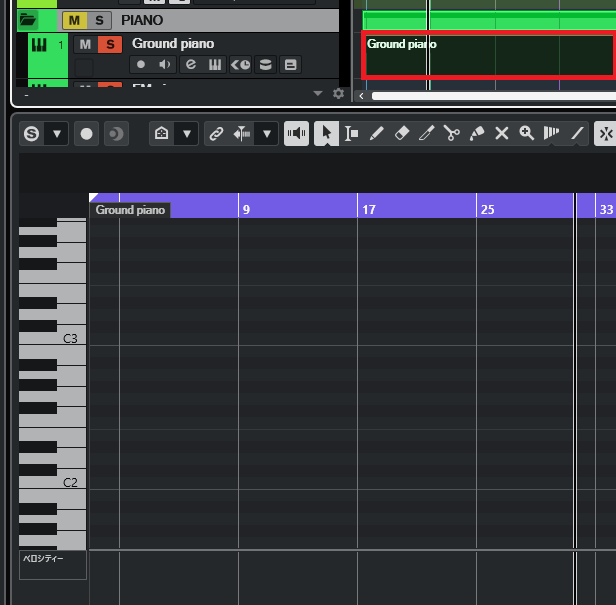
Task: Toggle Link Project and Editor cursors
Action: [x=216, y=134]
